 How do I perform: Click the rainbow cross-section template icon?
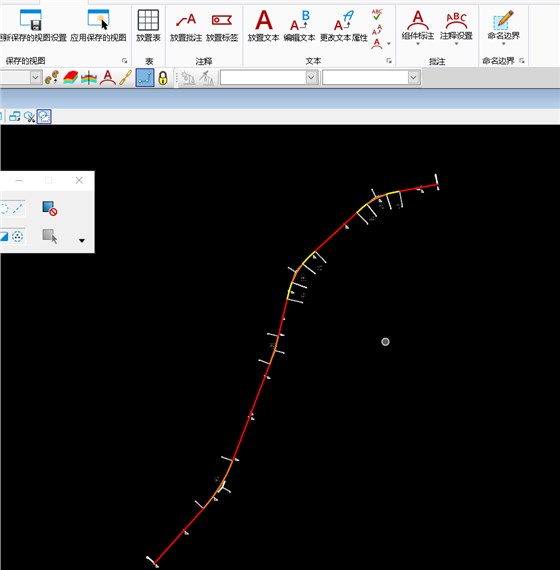pos(89,77)
